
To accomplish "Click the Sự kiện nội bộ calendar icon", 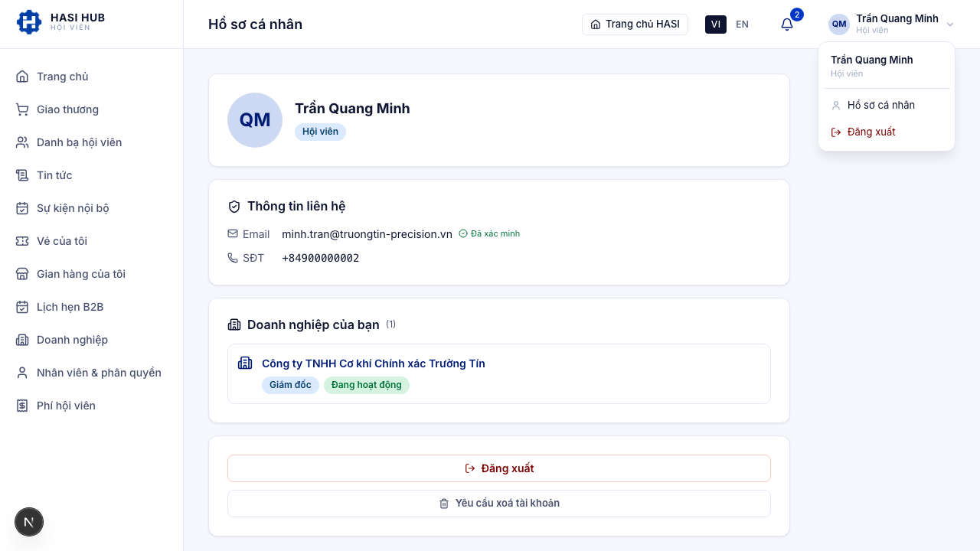I will (x=22, y=208).
